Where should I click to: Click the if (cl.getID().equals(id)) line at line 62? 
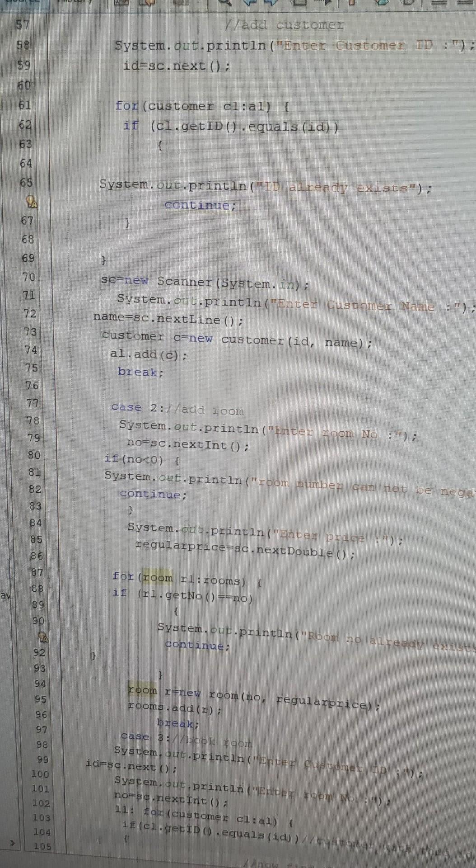(x=231, y=126)
